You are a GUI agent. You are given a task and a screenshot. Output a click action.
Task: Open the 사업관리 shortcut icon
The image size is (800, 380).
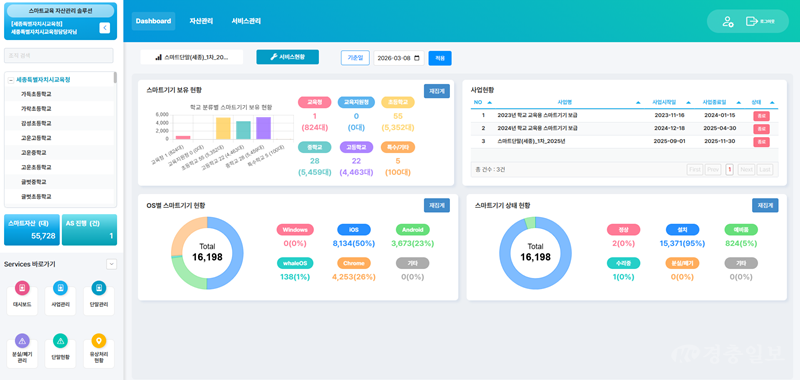(x=60, y=288)
